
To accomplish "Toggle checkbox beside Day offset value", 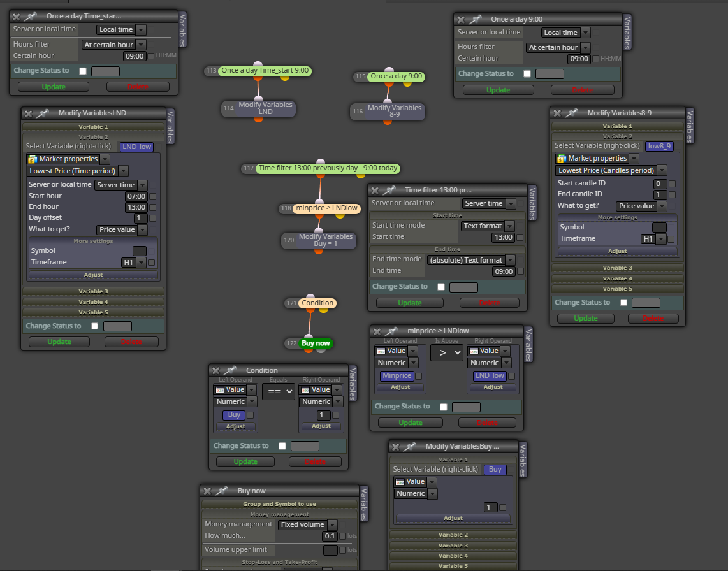I will click(x=152, y=218).
